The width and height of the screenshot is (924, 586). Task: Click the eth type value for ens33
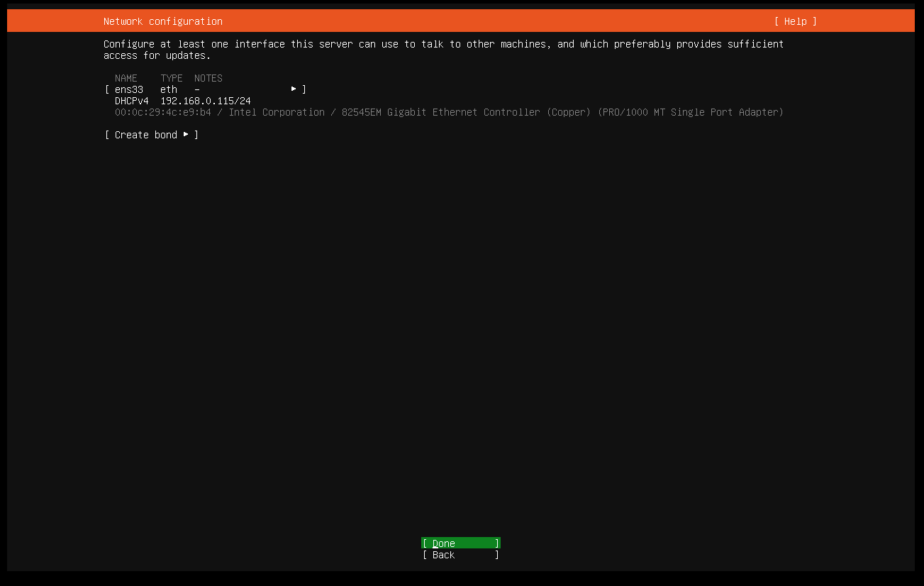click(169, 89)
